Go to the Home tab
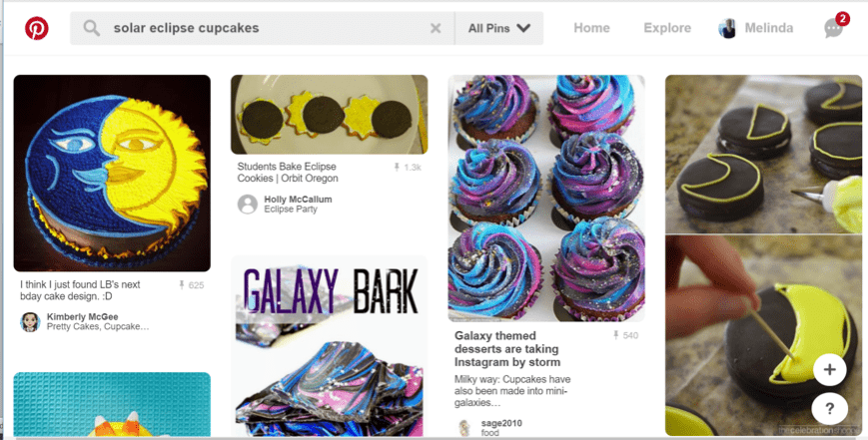 591,28
